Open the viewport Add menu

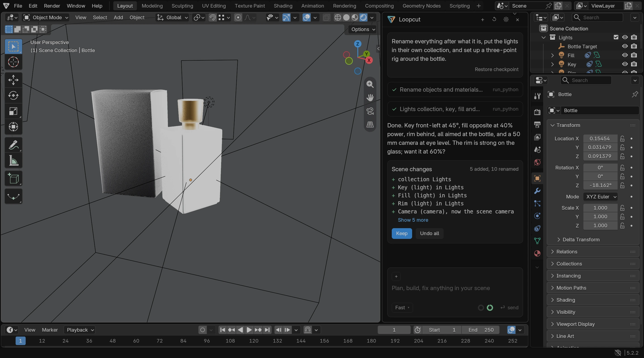118,17
